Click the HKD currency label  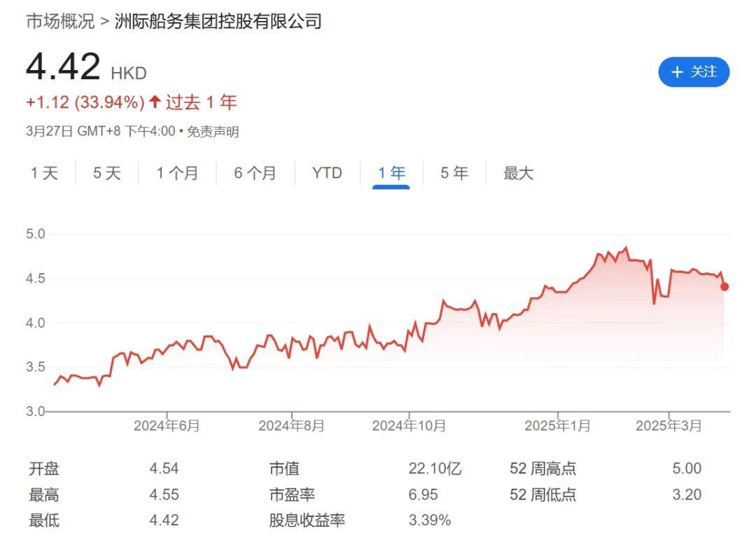[x=129, y=74]
